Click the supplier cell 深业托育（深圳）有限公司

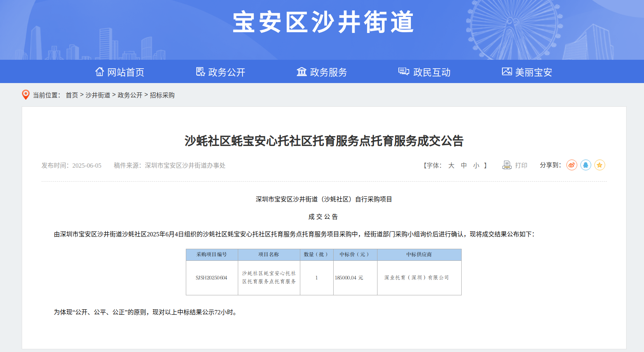tap(417, 278)
